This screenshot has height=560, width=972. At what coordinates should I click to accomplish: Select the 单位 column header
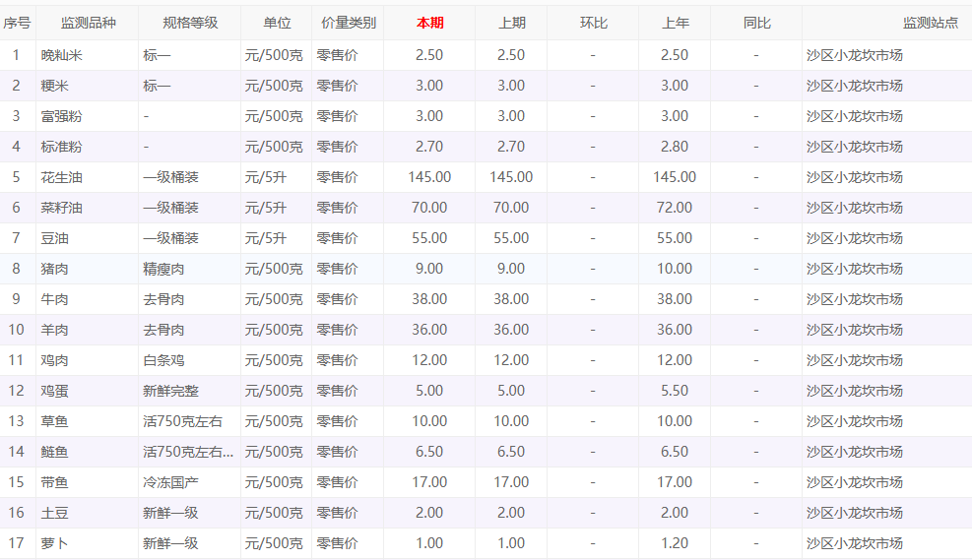point(277,23)
